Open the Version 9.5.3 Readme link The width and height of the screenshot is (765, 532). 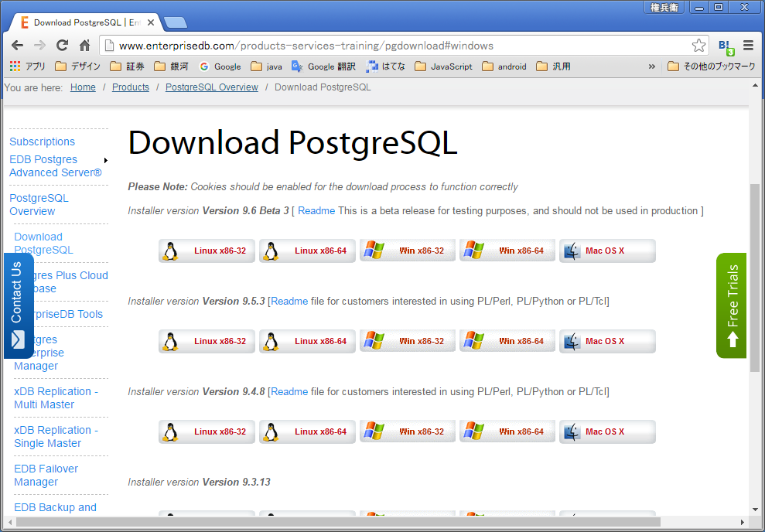click(x=289, y=302)
